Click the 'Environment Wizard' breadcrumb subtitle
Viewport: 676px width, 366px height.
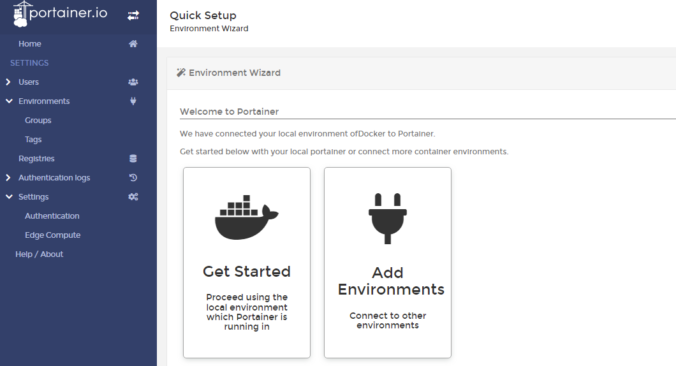[x=209, y=28]
